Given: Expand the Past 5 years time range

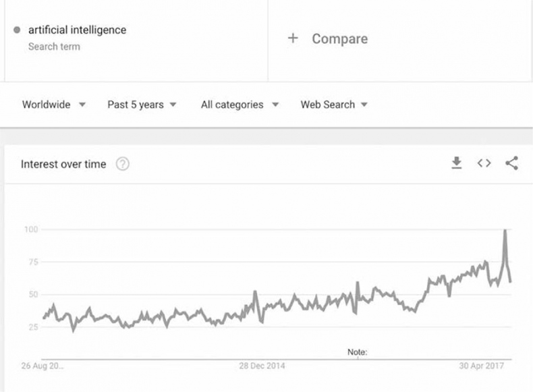Looking at the screenshot, I should [142, 105].
